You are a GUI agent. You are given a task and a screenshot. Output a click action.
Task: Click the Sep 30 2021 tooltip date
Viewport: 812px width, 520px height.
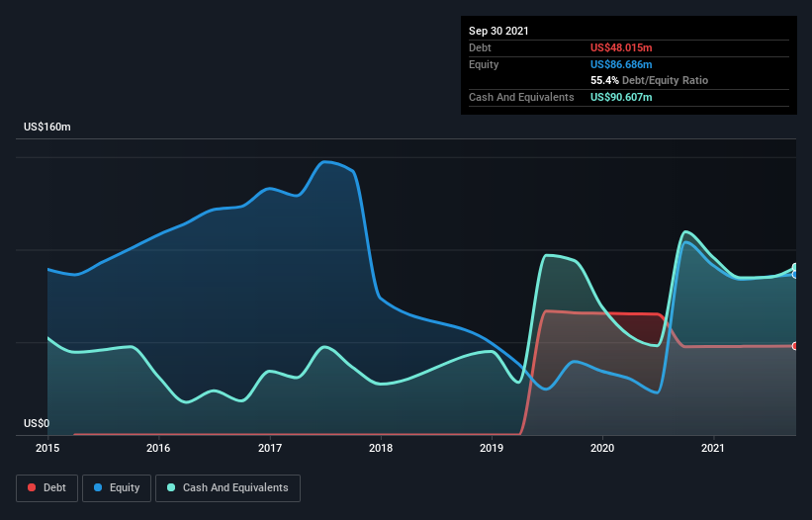498,31
